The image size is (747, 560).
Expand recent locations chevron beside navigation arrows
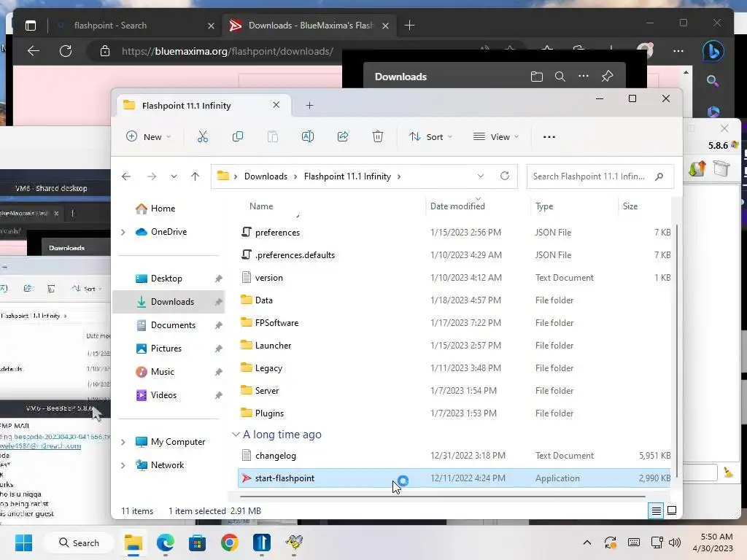[x=174, y=176]
